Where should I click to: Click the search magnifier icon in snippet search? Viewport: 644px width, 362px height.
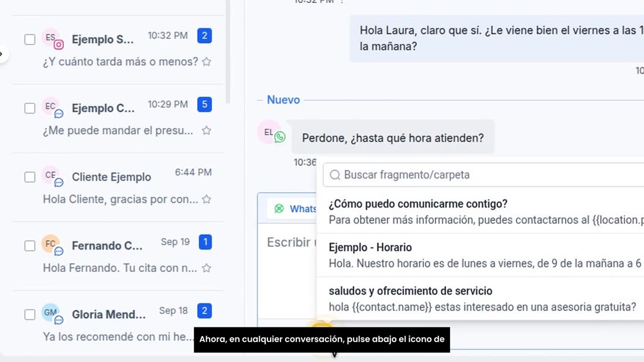[335, 175]
